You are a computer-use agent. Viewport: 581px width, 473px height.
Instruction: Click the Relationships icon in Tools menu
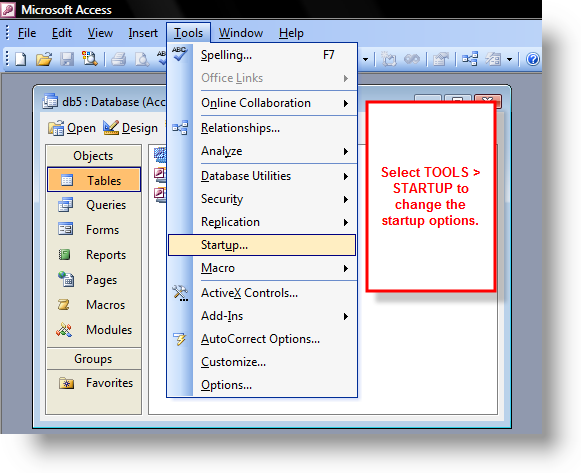[x=180, y=128]
